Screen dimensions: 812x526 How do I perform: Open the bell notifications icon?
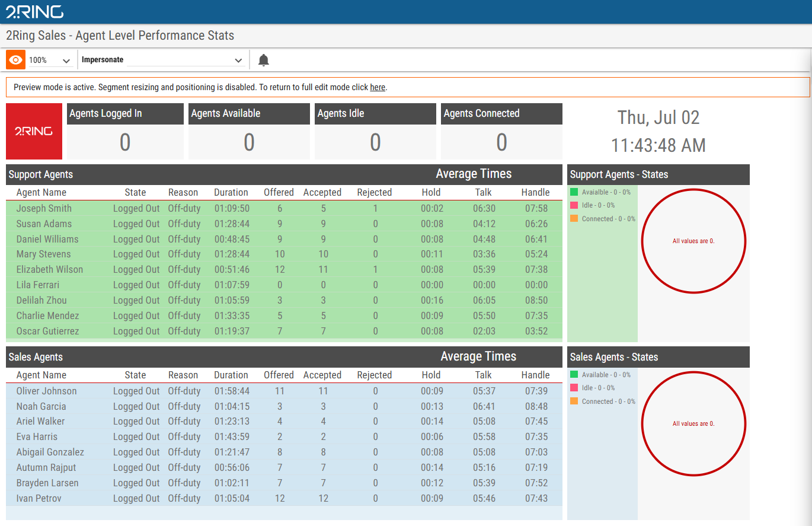tap(264, 60)
